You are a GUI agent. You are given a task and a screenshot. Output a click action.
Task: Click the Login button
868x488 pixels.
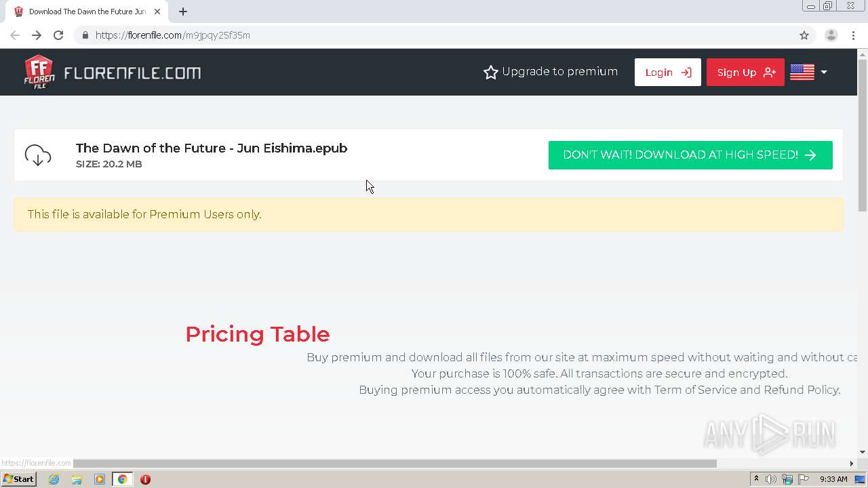click(x=667, y=73)
